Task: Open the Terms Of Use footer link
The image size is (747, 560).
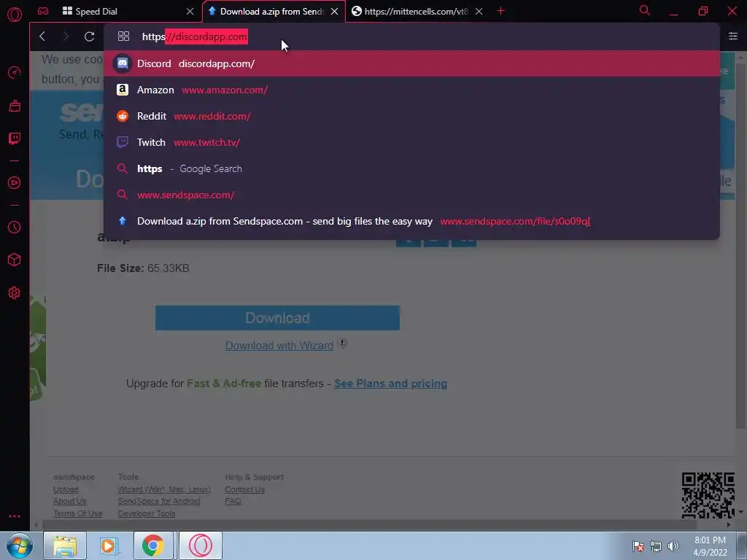Action: (77, 513)
